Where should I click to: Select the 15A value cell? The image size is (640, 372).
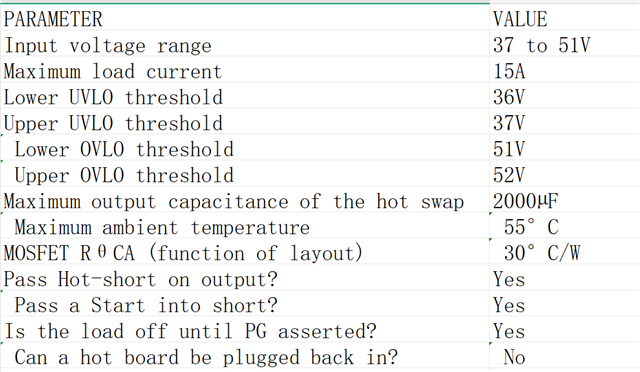point(564,69)
